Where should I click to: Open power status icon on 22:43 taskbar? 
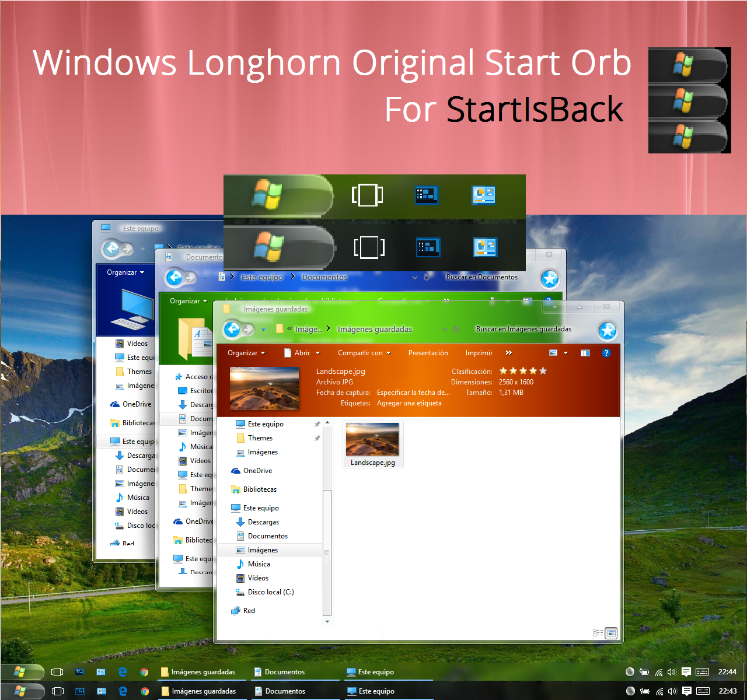point(645,691)
